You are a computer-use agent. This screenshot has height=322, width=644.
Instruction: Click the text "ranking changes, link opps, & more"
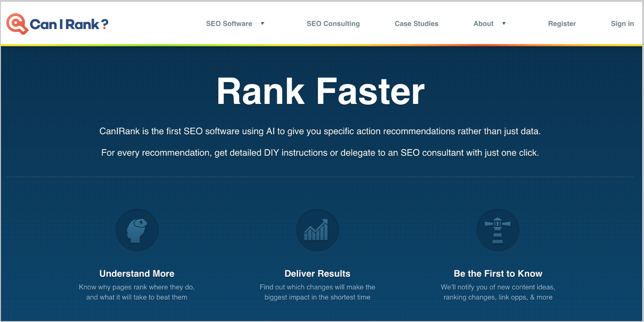498,298
